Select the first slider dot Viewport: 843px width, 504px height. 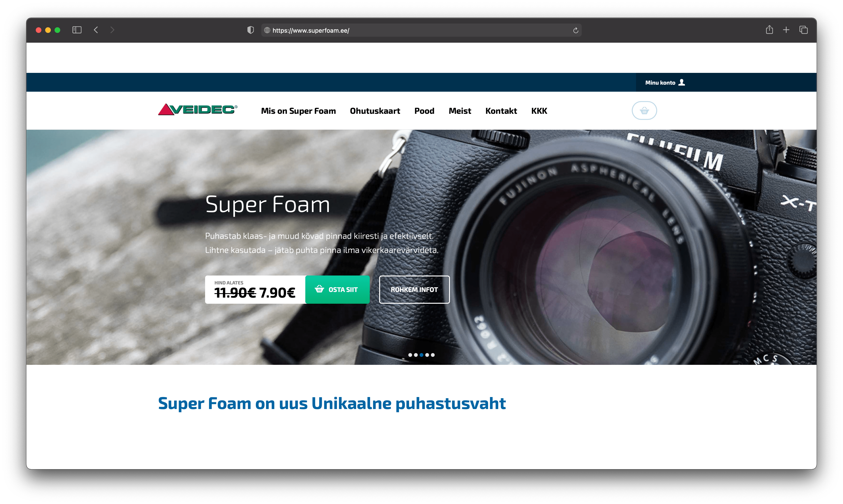click(410, 355)
